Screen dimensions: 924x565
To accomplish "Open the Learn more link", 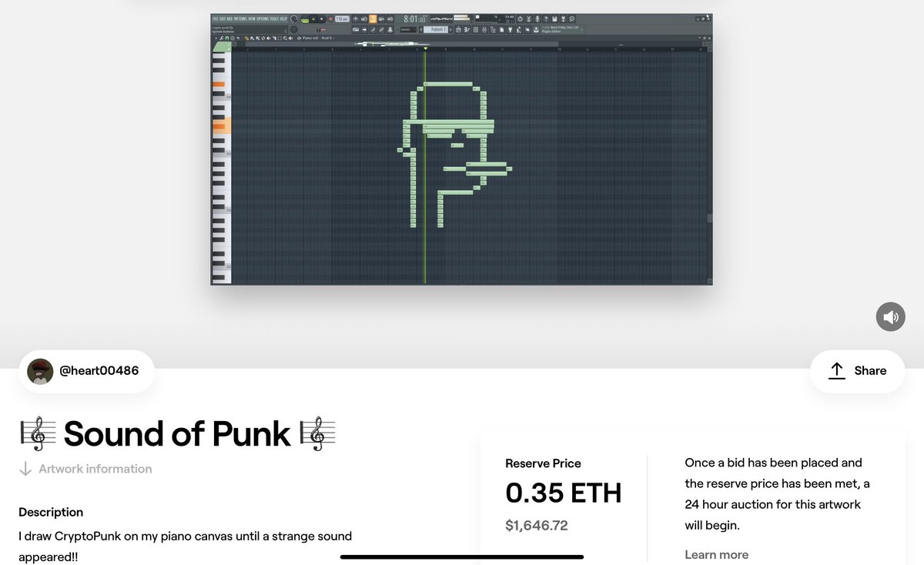I will [x=716, y=554].
